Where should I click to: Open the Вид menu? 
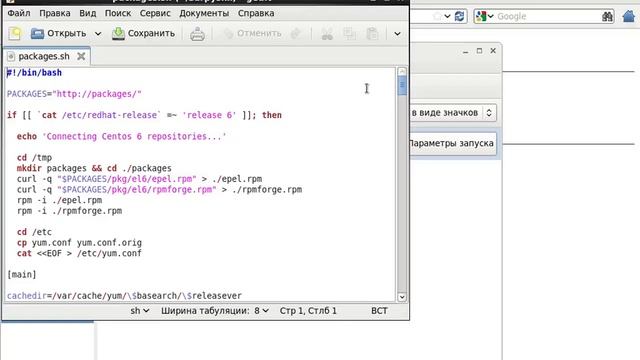click(87, 13)
